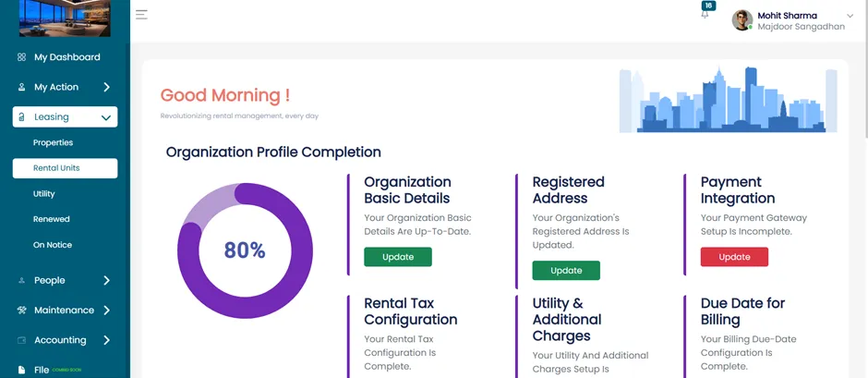
Task: Click red Update under Payment Integration
Action: [x=734, y=257]
